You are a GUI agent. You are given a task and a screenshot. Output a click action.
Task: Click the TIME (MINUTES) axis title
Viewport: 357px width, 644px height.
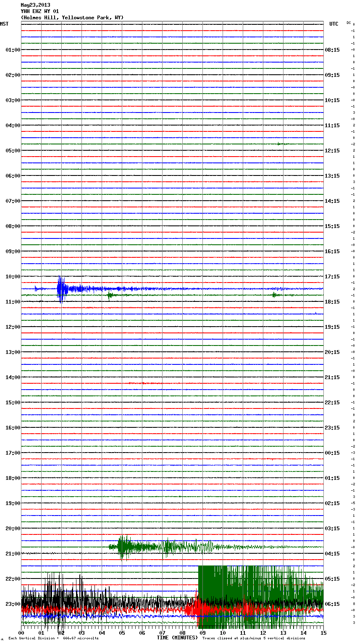tap(177, 638)
